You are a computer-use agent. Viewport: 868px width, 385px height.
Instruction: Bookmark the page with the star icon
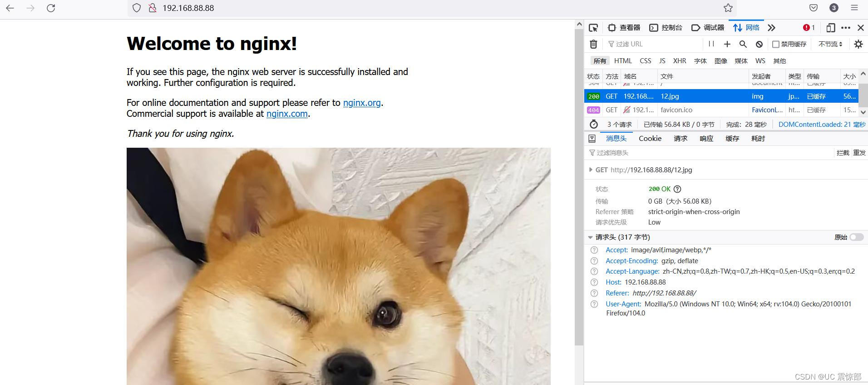click(x=728, y=8)
